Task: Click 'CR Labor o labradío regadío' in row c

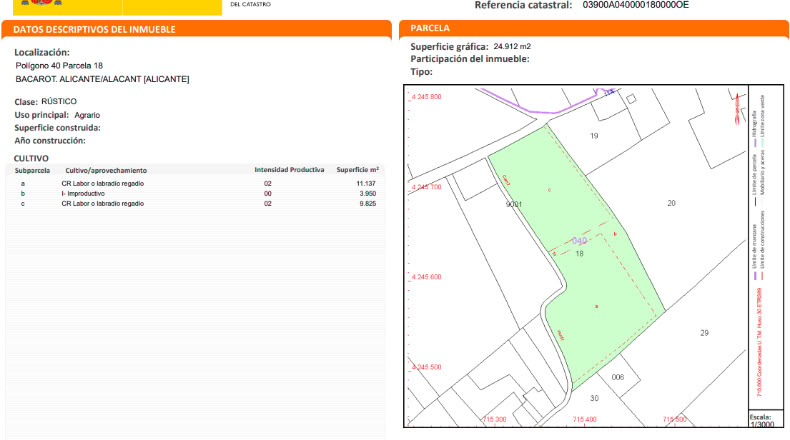Action: (103, 204)
